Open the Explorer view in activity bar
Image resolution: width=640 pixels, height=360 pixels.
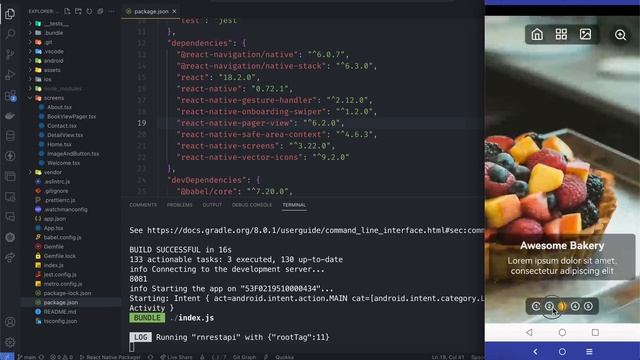[10, 14]
